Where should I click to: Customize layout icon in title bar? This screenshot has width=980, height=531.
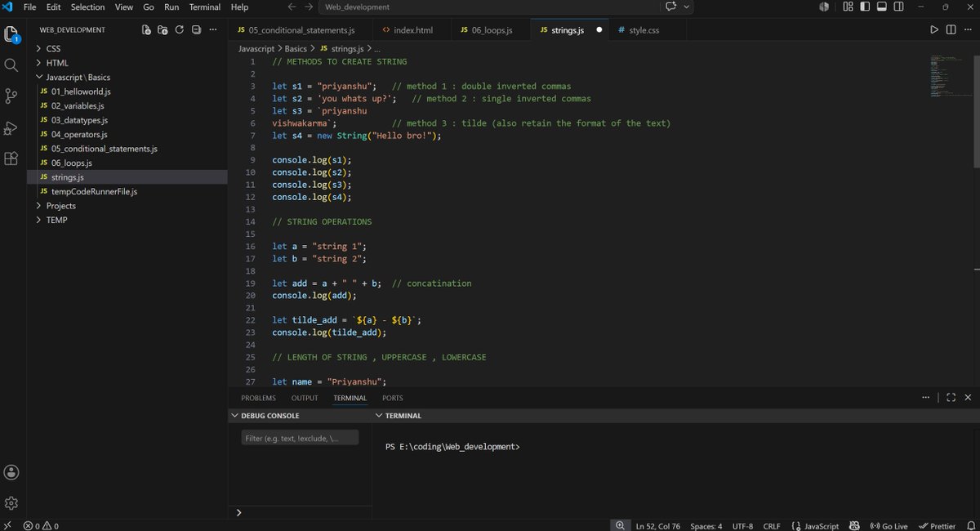[x=848, y=7]
